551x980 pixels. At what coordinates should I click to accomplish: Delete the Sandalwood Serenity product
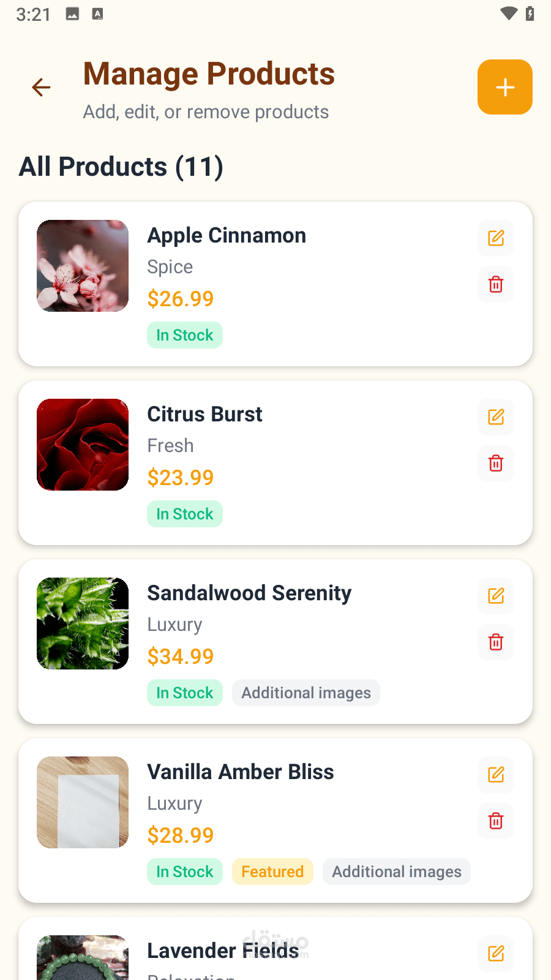point(496,643)
